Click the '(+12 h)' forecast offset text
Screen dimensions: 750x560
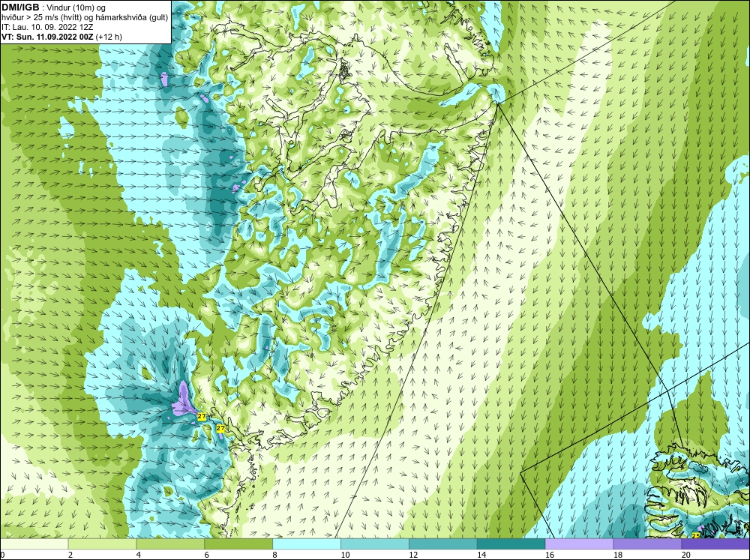pyautogui.click(x=109, y=37)
